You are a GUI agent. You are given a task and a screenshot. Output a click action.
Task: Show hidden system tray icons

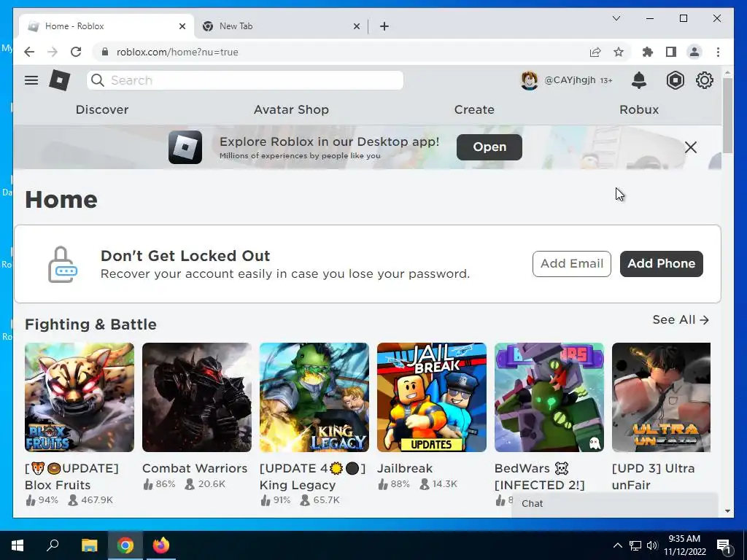click(x=617, y=545)
